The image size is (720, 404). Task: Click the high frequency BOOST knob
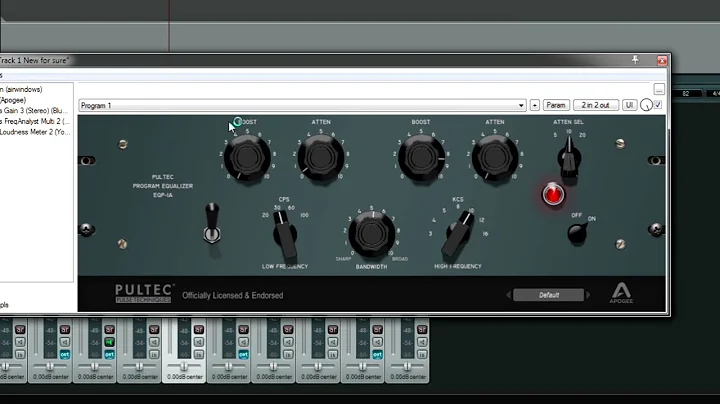coord(421,157)
